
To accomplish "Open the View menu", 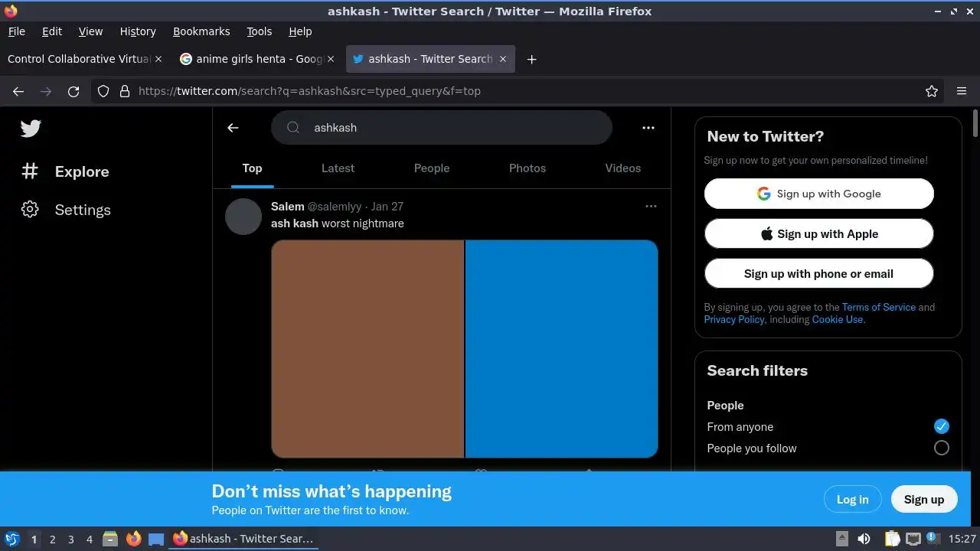I will click(90, 31).
